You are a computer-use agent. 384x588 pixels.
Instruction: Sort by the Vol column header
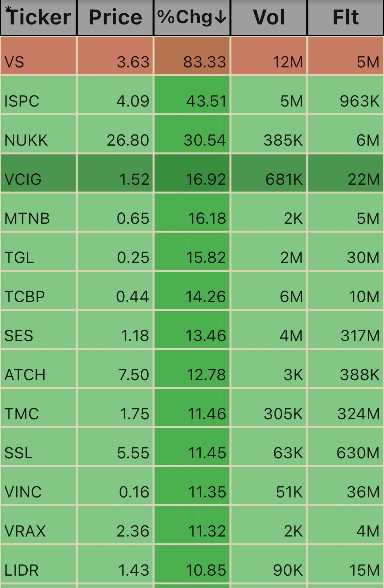(x=269, y=17)
